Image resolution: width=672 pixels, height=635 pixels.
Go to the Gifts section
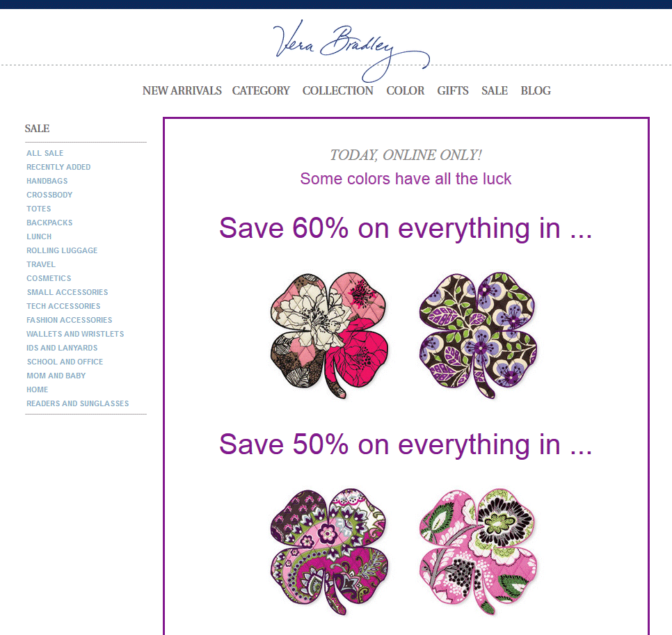(453, 91)
